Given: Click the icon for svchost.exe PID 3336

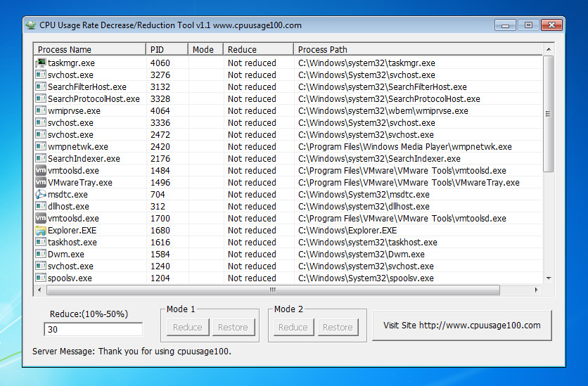Looking at the screenshot, I should tap(41, 122).
